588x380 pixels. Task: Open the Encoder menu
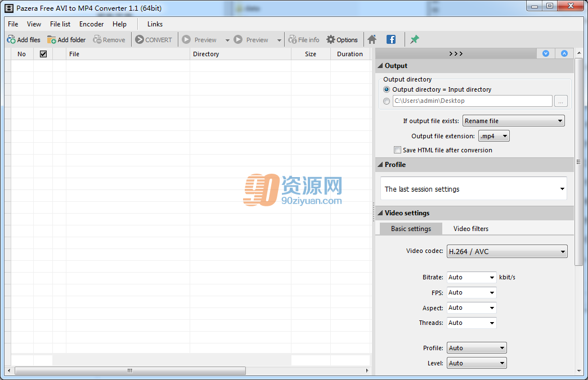pos(91,24)
